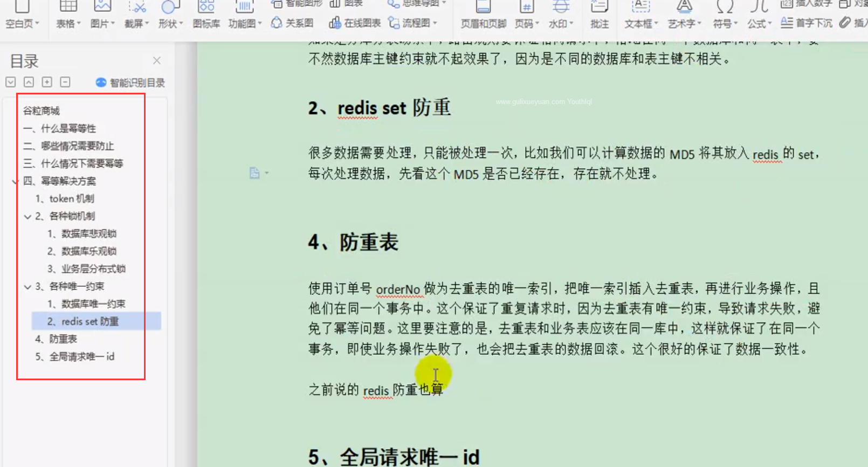Click the document icon in left page margin

tap(254, 173)
